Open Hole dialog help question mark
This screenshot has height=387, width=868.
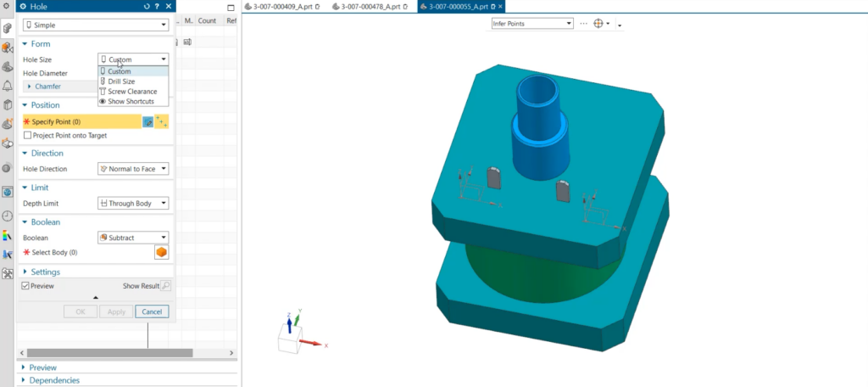[x=157, y=7]
